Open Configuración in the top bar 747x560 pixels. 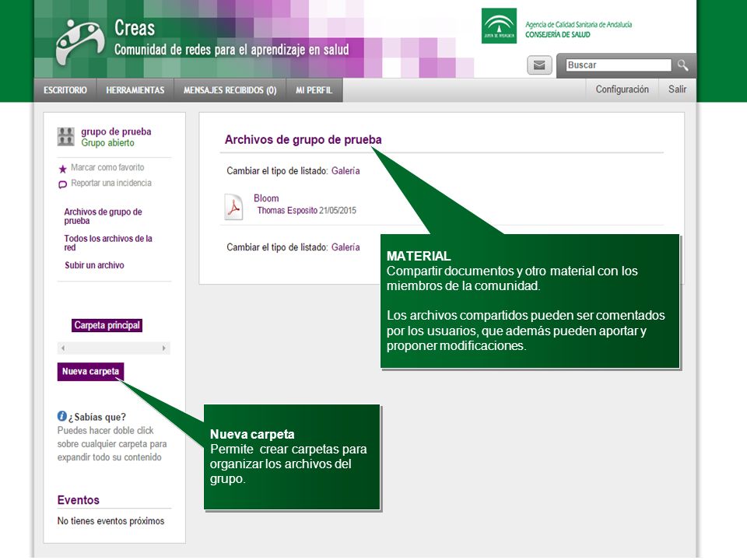click(622, 89)
